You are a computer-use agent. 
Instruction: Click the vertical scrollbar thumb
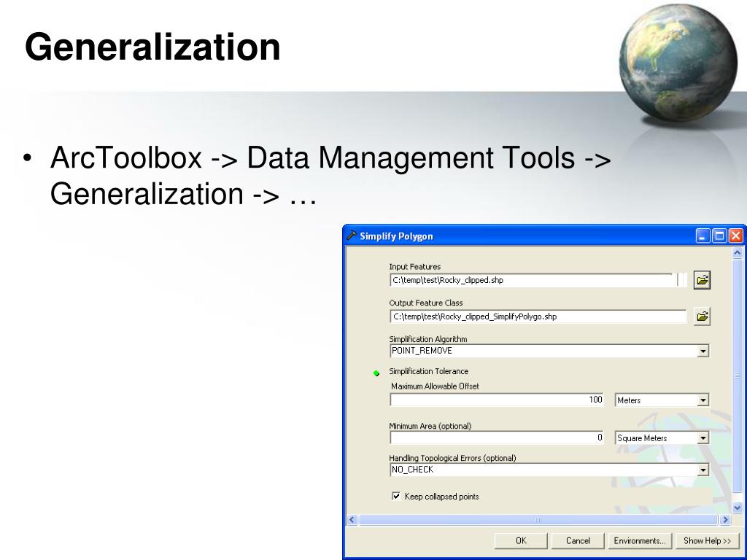pos(737,376)
